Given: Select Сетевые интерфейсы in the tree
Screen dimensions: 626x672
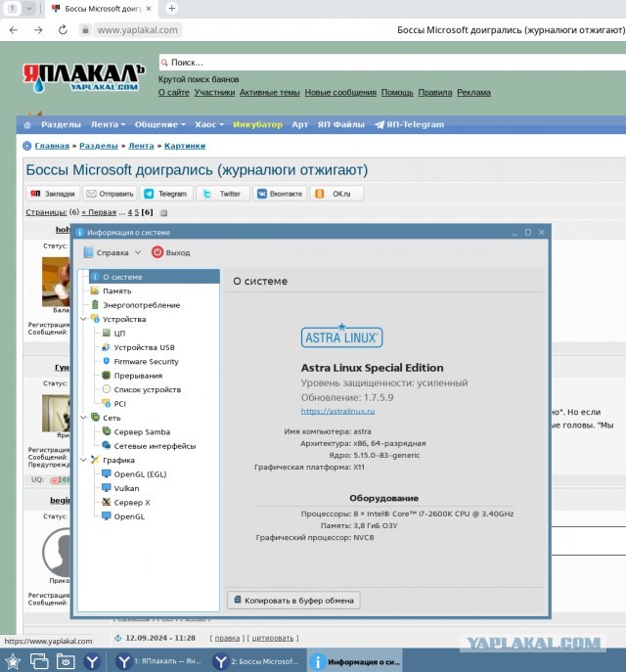Looking at the screenshot, I should tap(155, 446).
